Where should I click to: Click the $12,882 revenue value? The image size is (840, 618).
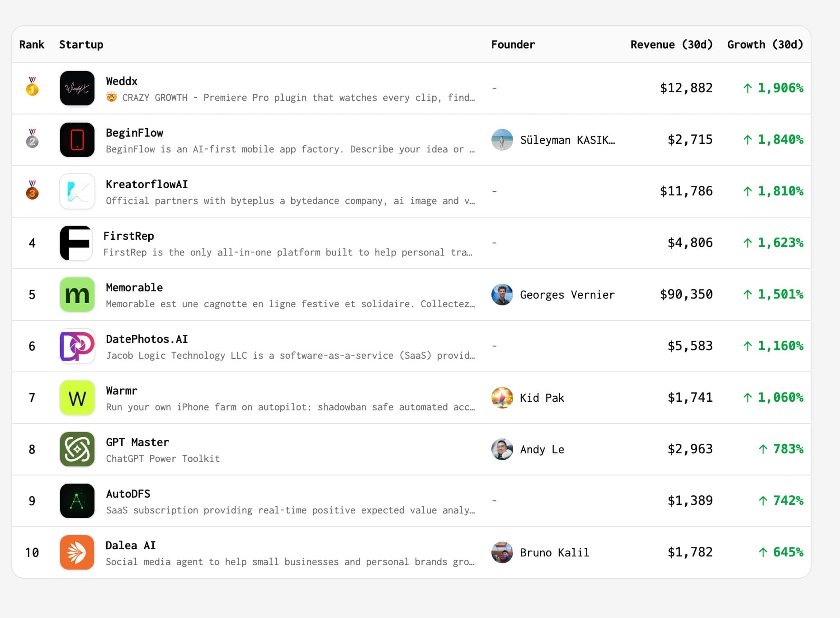tap(686, 88)
